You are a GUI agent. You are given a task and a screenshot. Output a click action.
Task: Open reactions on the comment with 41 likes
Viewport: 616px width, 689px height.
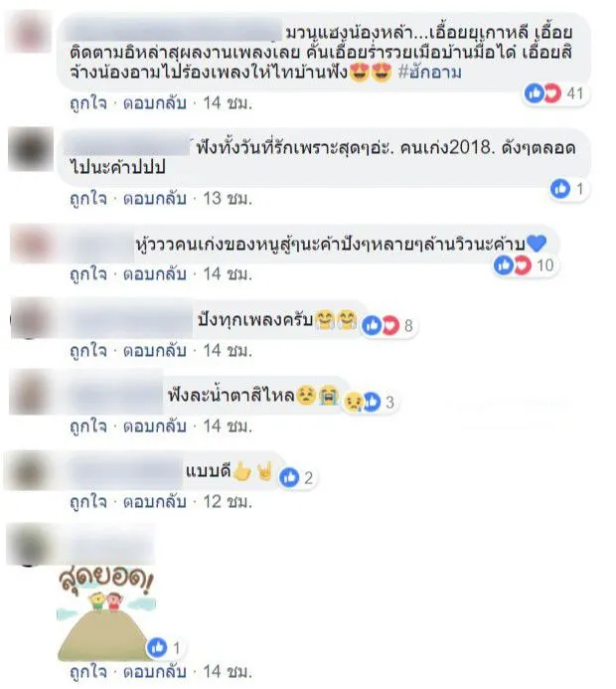[554, 93]
